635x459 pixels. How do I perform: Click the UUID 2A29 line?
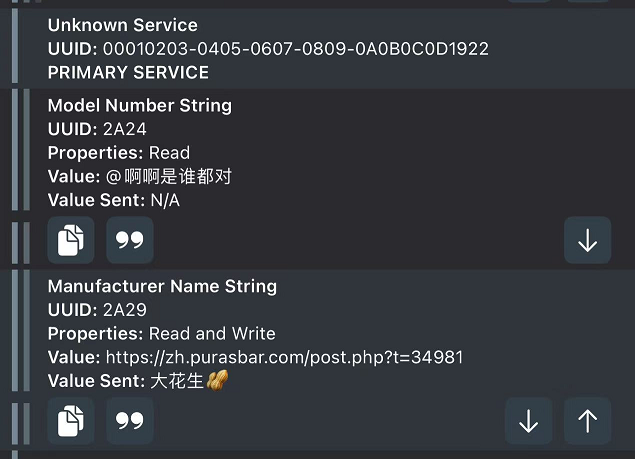[x=97, y=310]
